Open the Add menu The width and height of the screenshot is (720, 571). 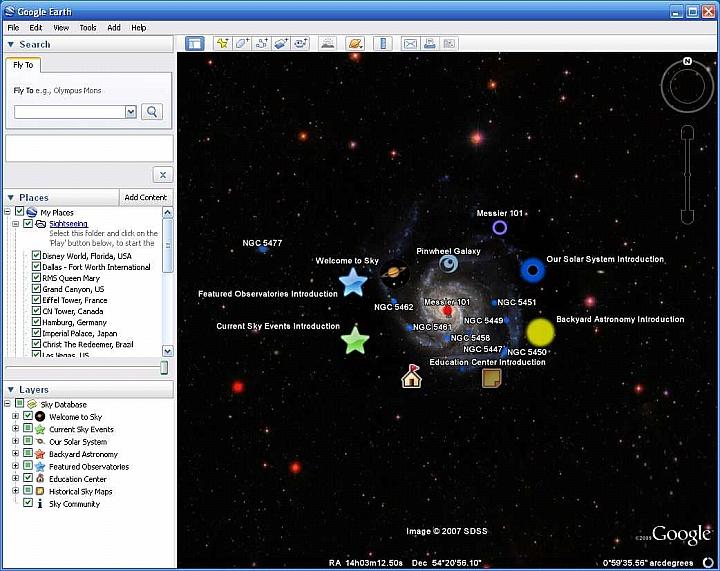(x=114, y=28)
